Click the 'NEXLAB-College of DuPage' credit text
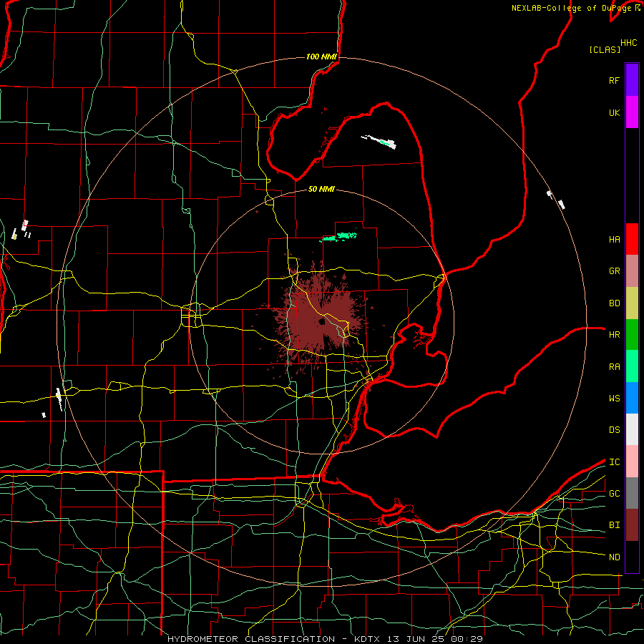The height and width of the screenshot is (644, 644). point(572,8)
